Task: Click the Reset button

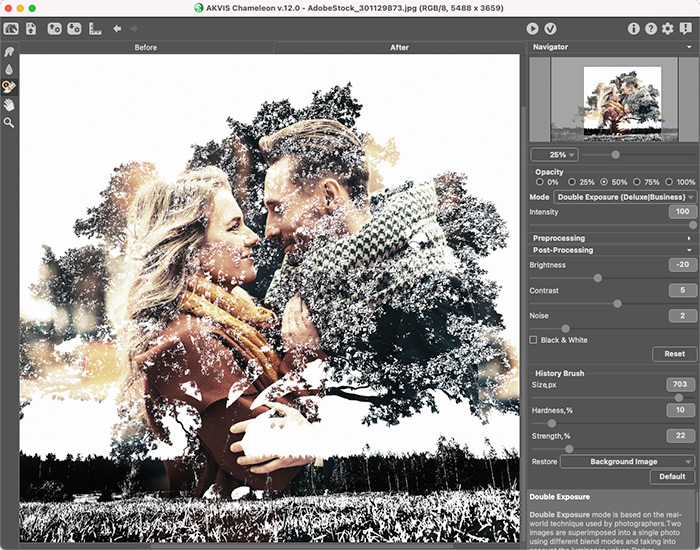Action: click(674, 354)
